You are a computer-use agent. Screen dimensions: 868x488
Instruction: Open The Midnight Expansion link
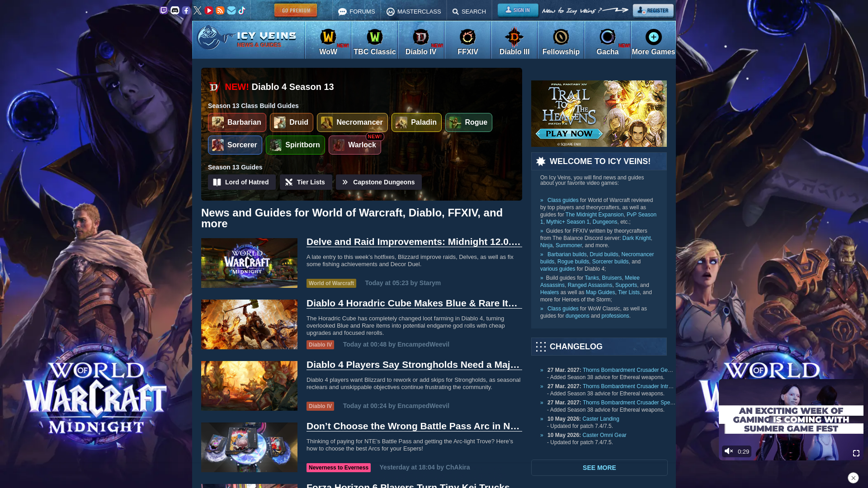[594, 215]
